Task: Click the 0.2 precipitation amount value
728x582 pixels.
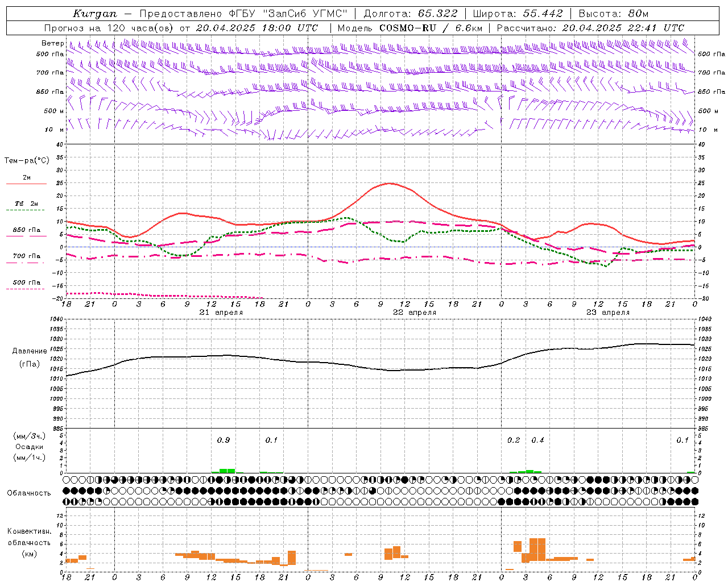Action: pos(514,440)
